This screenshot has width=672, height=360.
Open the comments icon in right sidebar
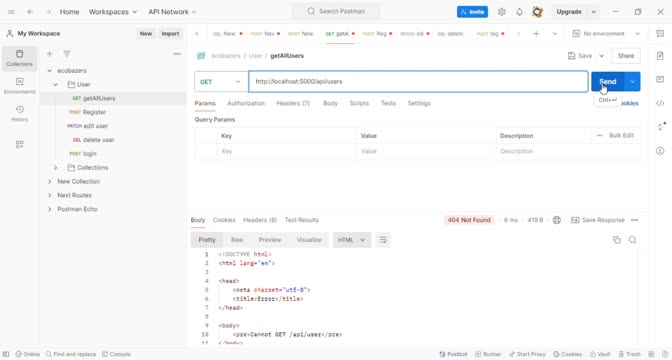pos(660,79)
